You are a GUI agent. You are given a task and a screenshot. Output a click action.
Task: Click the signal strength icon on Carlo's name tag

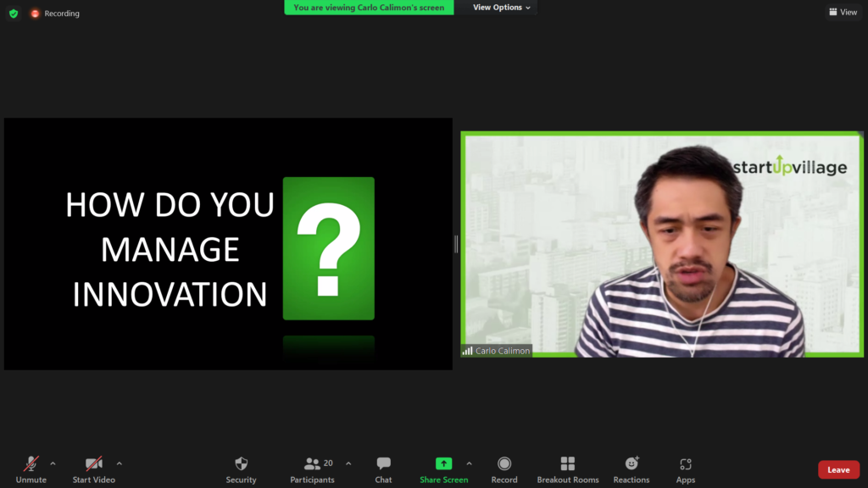pos(468,350)
